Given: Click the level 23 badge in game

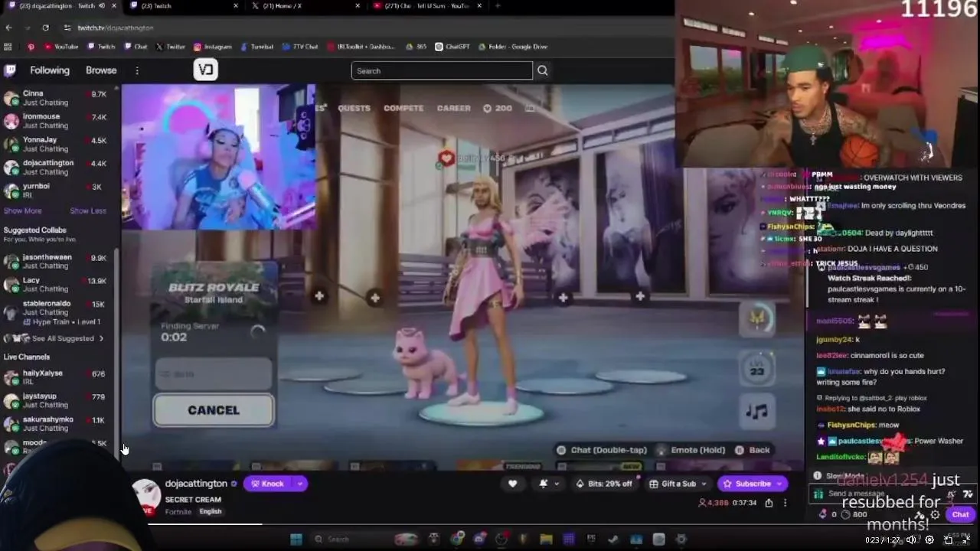Looking at the screenshot, I should [x=756, y=368].
